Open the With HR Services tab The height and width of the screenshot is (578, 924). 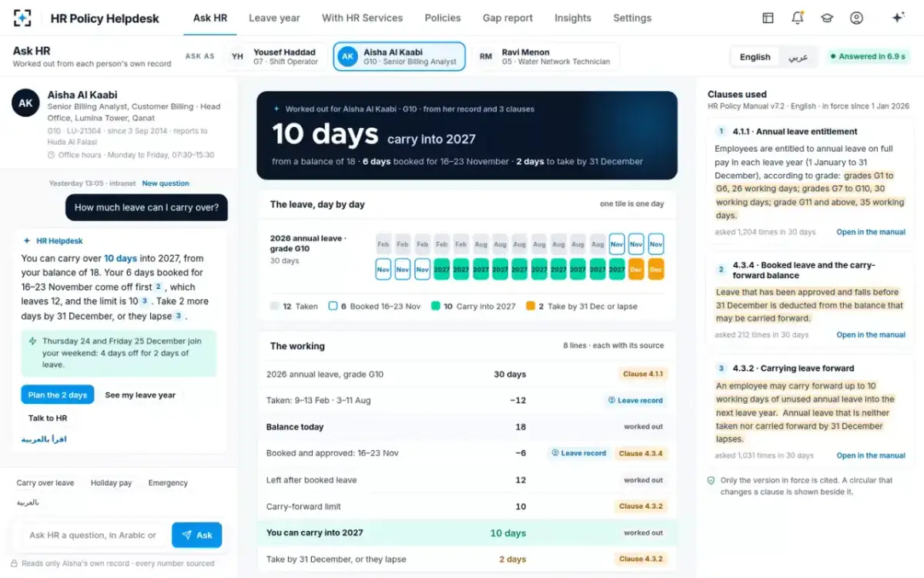[x=363, y=18]
